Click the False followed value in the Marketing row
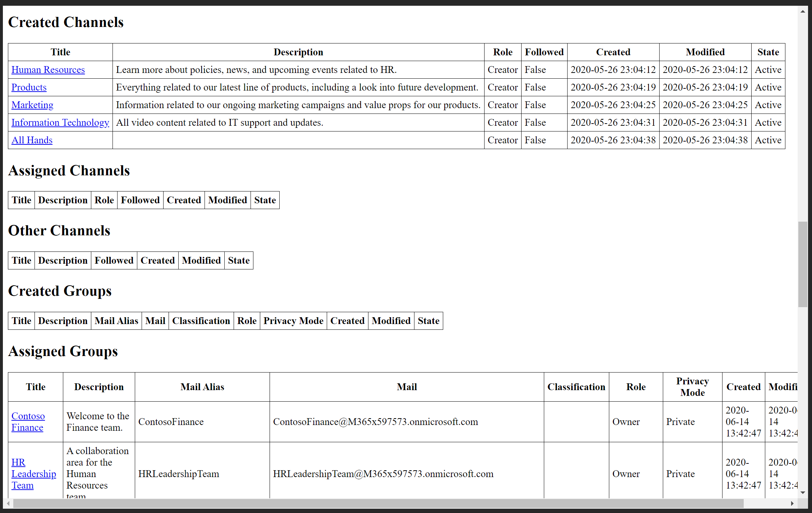This screenshot has height=513, width=812. [x=535, y=105]
